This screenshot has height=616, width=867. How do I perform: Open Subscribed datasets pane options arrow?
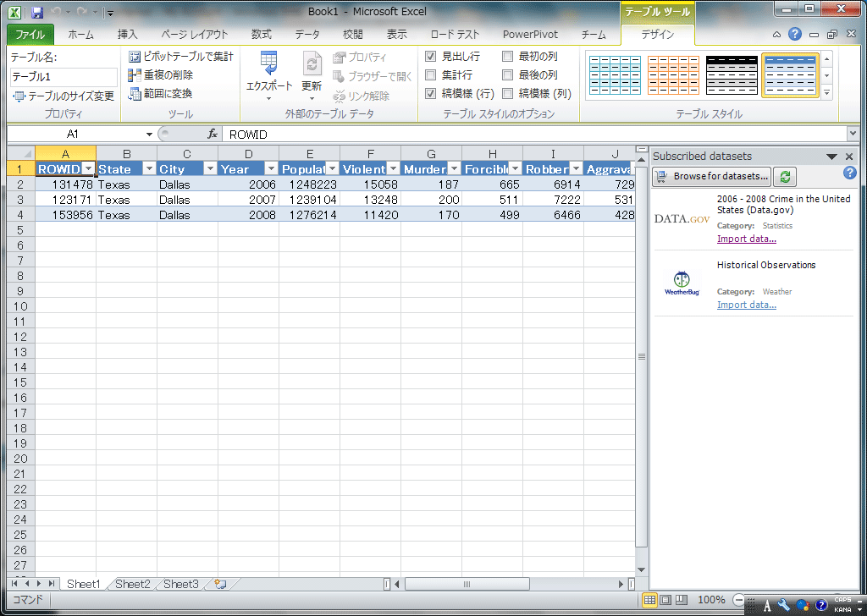[x=831, y=157]
